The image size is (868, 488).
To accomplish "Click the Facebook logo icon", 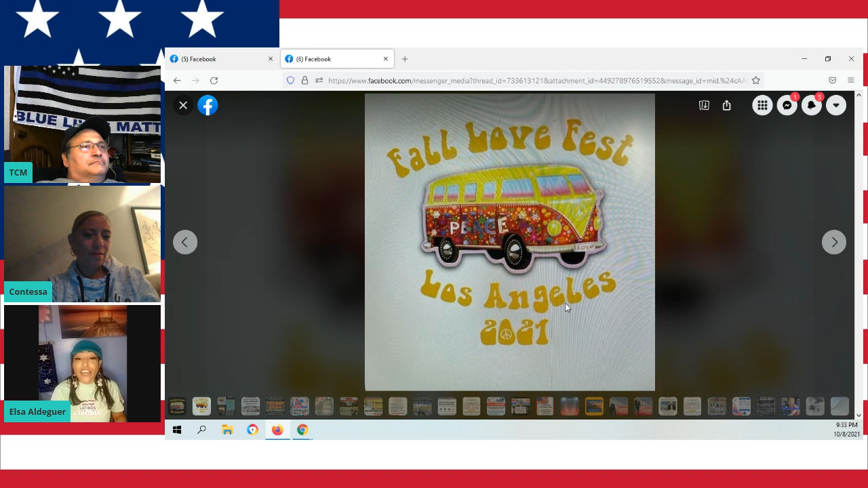I will [x=208, y=105].
